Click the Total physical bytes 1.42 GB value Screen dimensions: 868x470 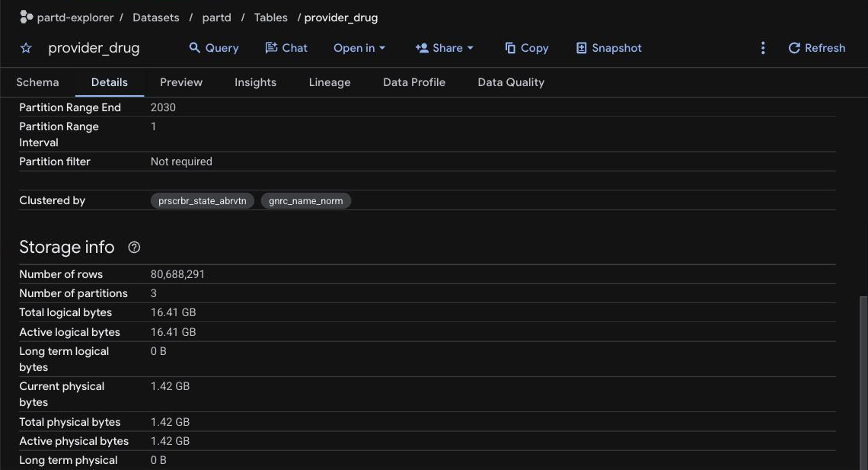coord(170,422)
